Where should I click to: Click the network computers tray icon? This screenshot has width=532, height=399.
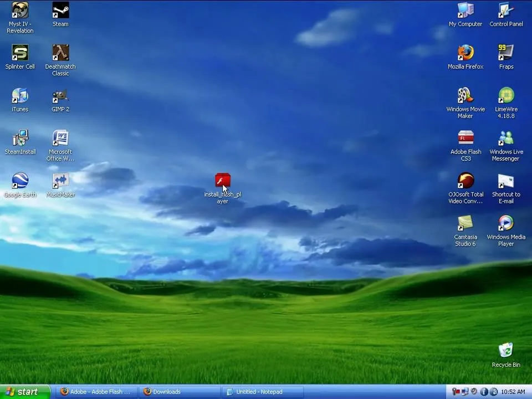465,392
